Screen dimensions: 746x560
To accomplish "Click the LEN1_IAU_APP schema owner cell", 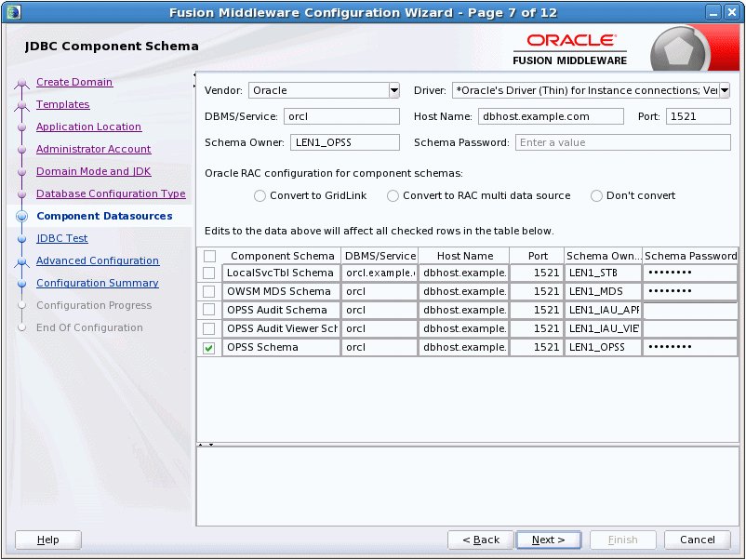I will tap(604, 310).
